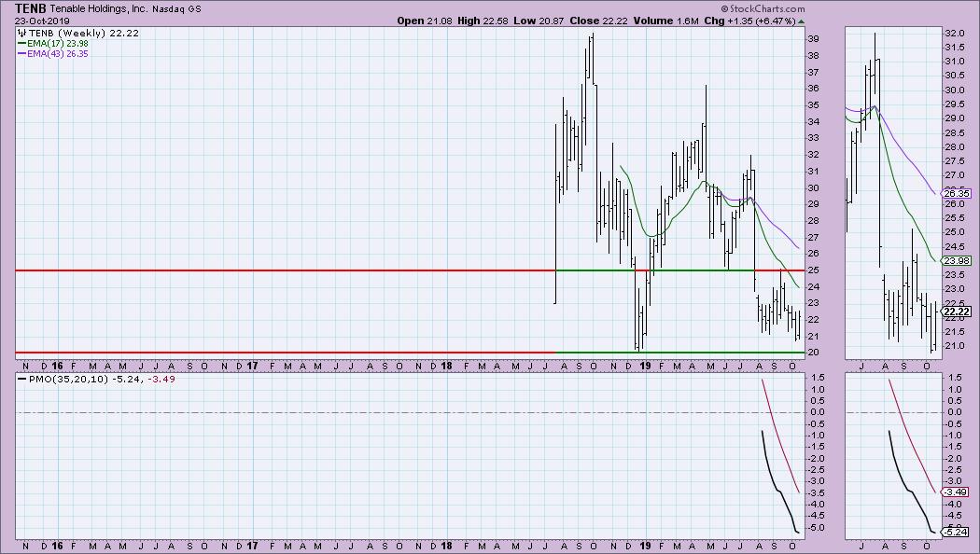The image size is (980, 554).
Task: Open the StockCharts.com copyright link
Action: [x=763, y=8]
